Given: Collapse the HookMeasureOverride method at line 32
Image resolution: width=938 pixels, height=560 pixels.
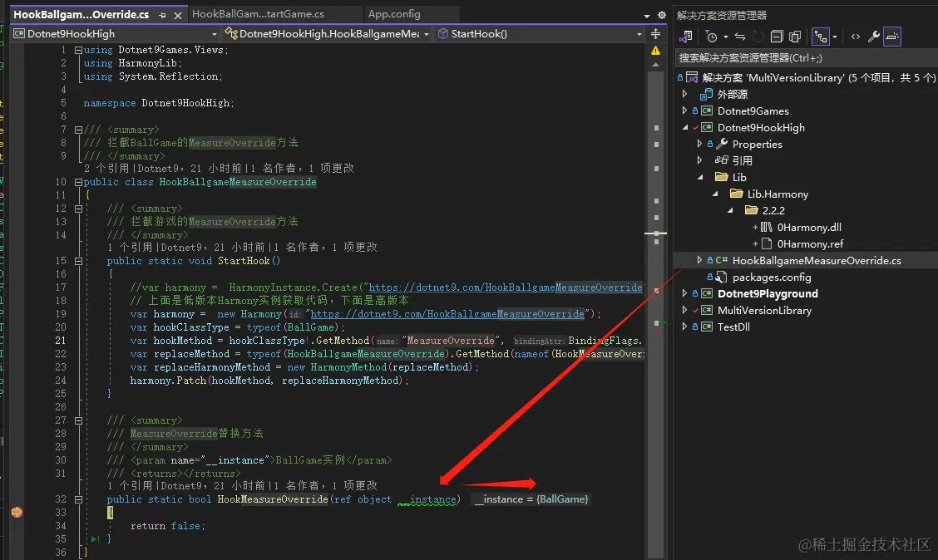Looking at the screenshot, I should [x=78, y=499].
